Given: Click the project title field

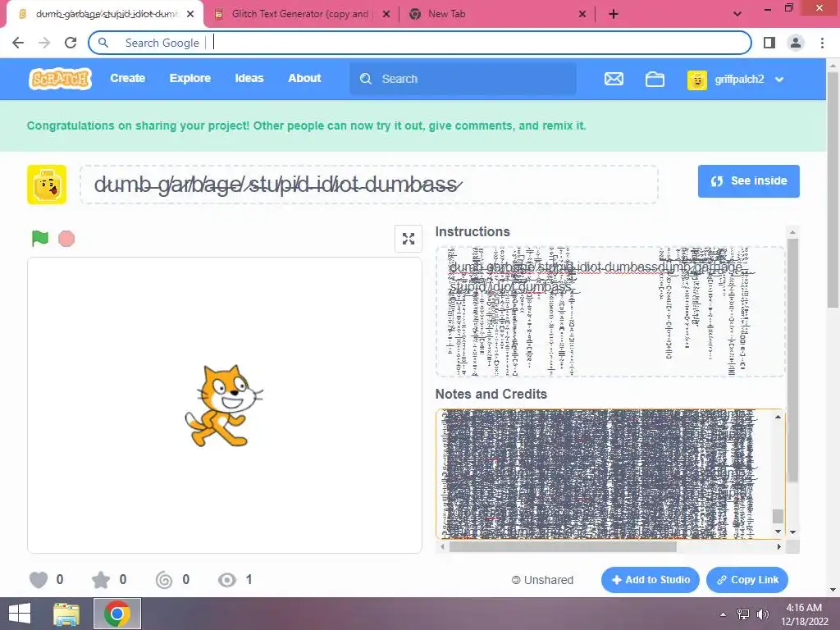Looking at the screenshot, I should pos(369,185).
